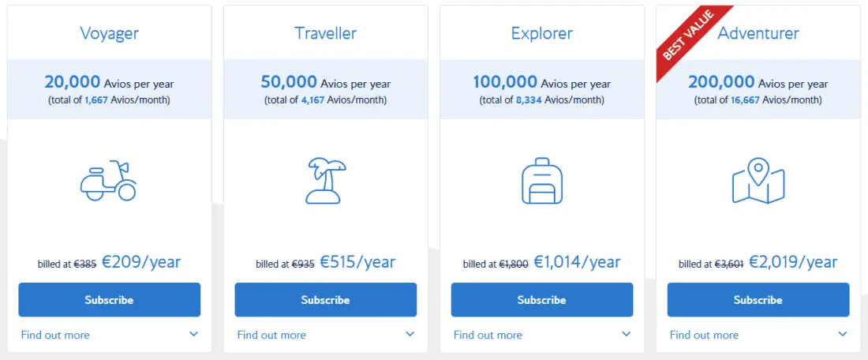This screenshot has width=868, height=360.
Task: Click the palm tree island icon
Action: pyautogui.click(x=325, y=180)
